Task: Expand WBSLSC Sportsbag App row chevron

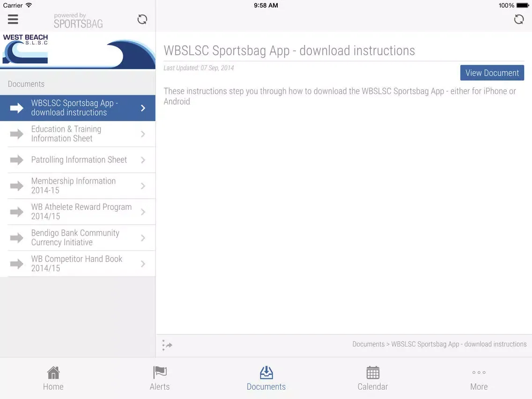Action: coord(143,108)
